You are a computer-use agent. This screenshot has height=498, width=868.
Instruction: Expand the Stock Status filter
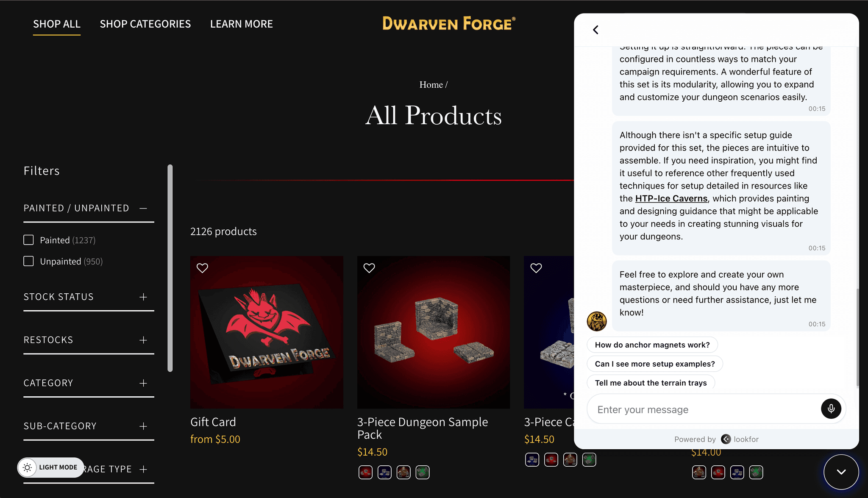[89, 297]
